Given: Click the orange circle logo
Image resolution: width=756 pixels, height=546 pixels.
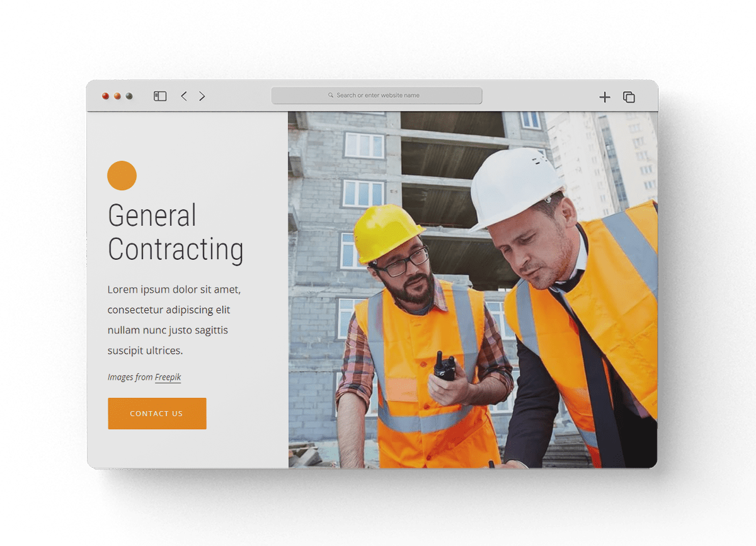Looking at the screenshot, I should tap(122, 175).
